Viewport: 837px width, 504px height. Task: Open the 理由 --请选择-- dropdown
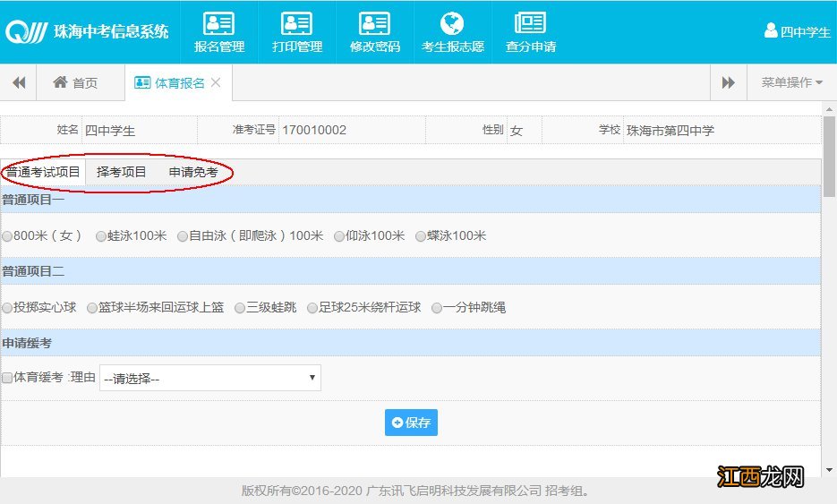click(x=210, y=378)
